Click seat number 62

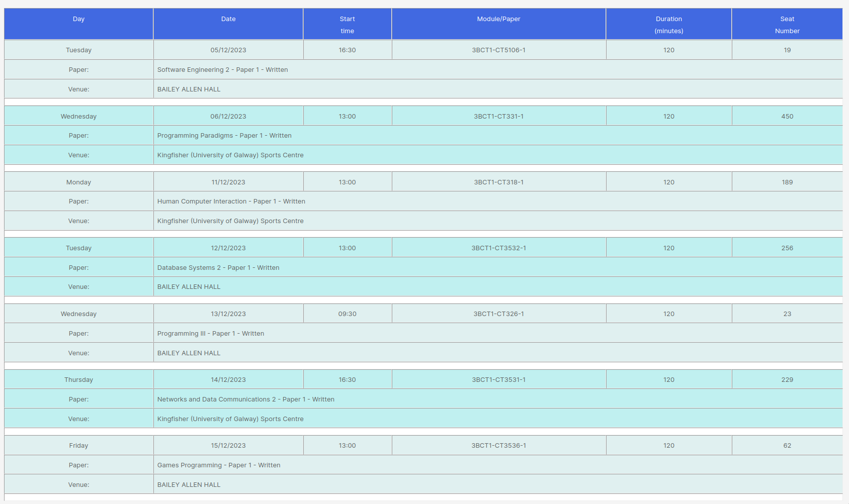pyautogui.click(x=787, y=446)
